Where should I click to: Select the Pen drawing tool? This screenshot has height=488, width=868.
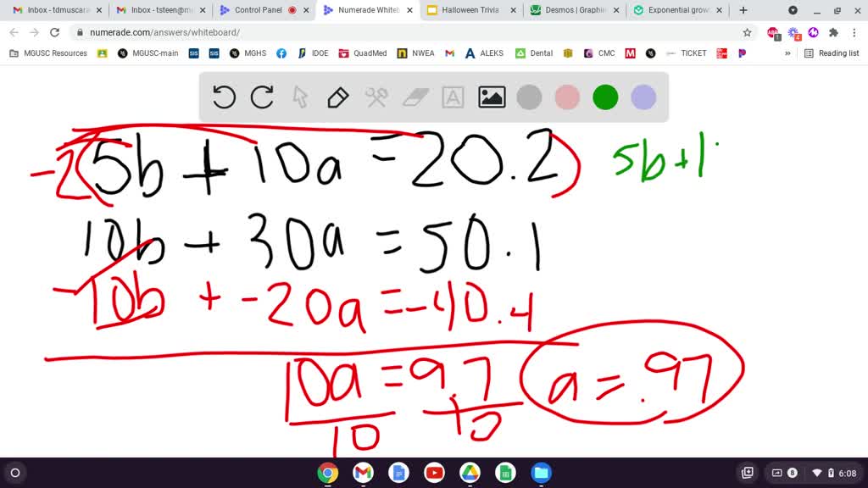pyautogui.click(x=337, y=97)
